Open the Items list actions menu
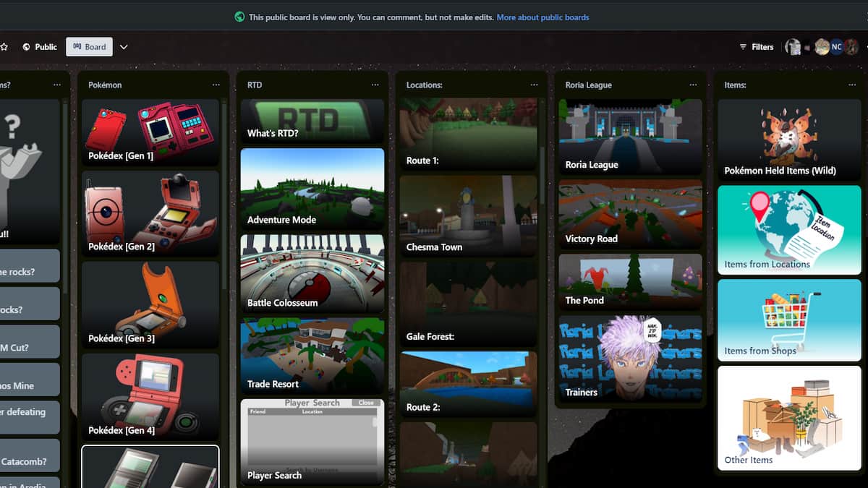The width and height of the screenshot is (868, 488). pos(852,85)
